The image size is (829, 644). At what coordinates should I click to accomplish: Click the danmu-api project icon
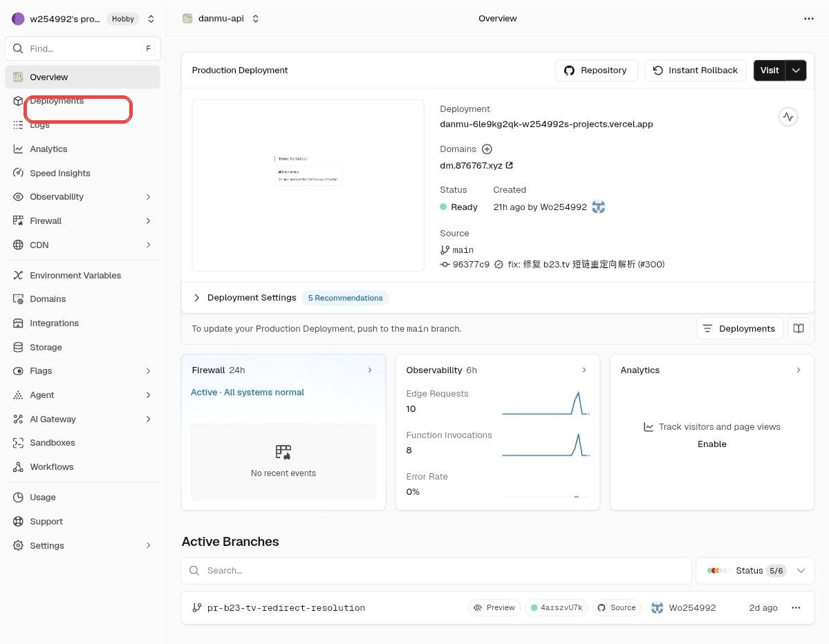187,19
